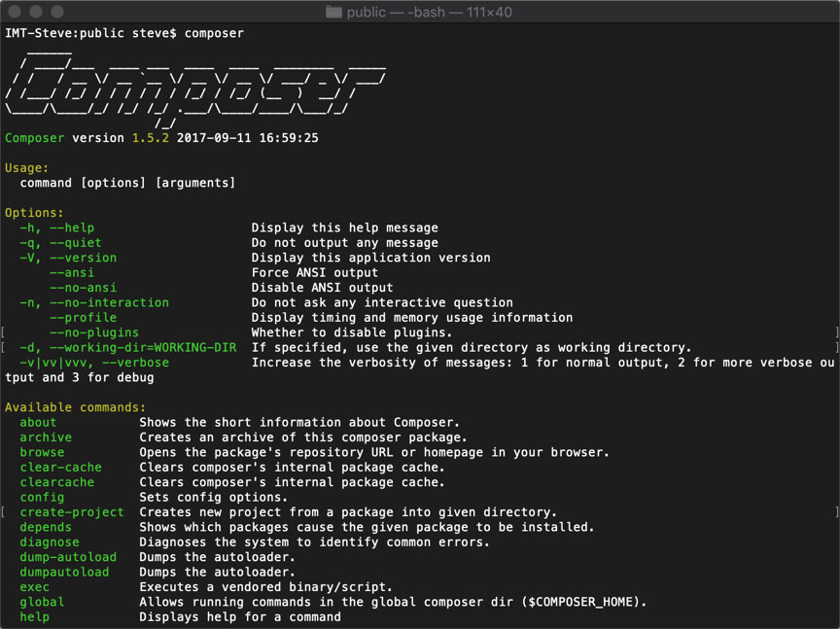Click the Composer ASCII art logo
Screen dimensions: 840x629
[x=195, y=88]
